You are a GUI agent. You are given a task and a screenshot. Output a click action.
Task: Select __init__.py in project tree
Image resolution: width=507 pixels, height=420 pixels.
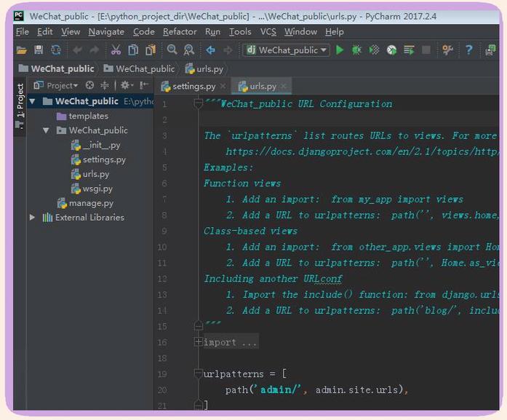[x=96, y=145]
